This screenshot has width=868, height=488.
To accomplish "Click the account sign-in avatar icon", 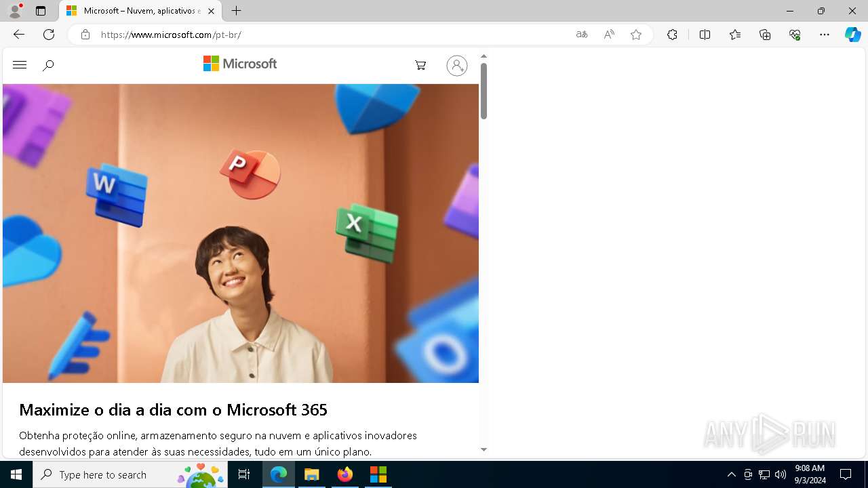I will [457, 65].
